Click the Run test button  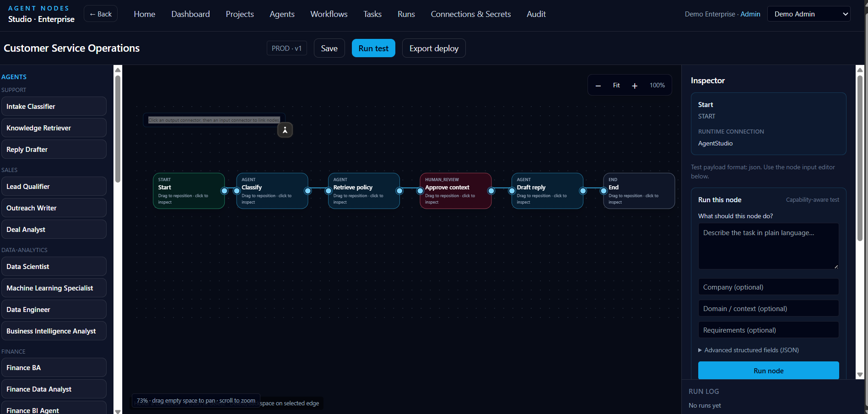point(373,48)
